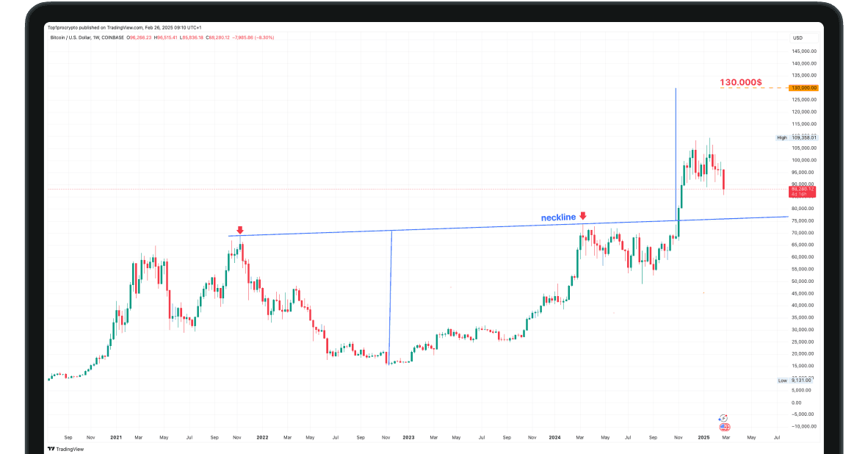
Task: Select the orange 130,000.00 price label
Action: (x=803, y=88)
